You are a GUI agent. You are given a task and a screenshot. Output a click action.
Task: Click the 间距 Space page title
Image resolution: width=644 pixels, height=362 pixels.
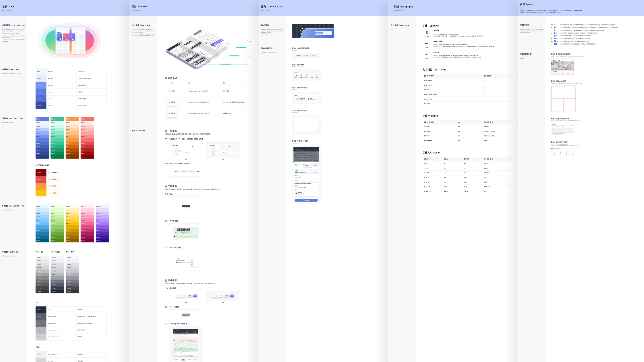tap(526, 5)
